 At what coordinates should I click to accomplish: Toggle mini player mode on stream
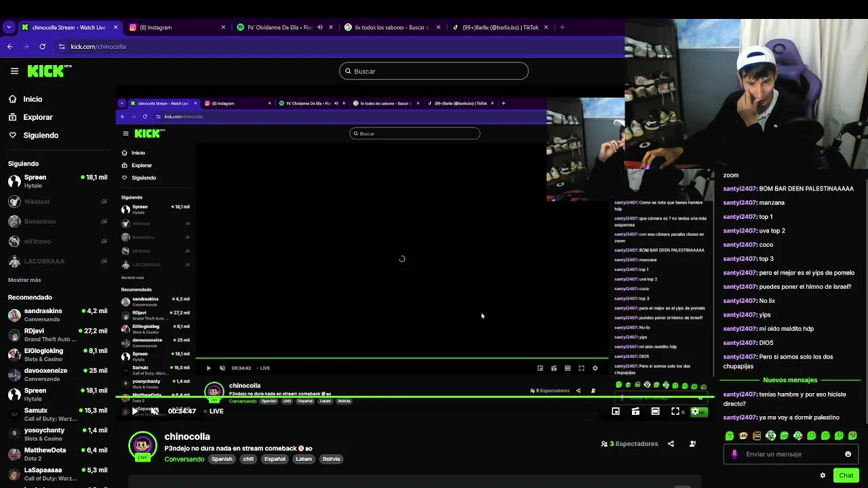[616, 411]
